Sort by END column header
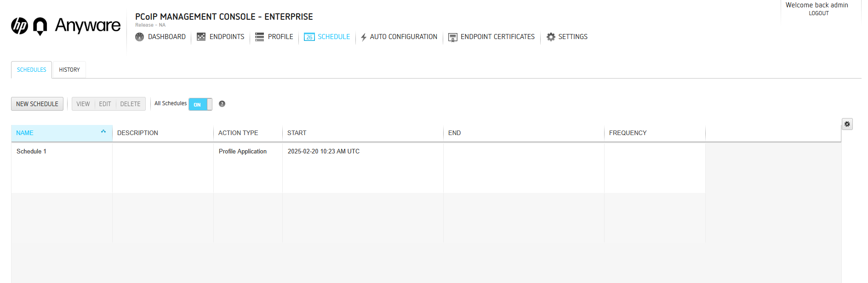The image size is (868, 283). (x=524, y=133)
